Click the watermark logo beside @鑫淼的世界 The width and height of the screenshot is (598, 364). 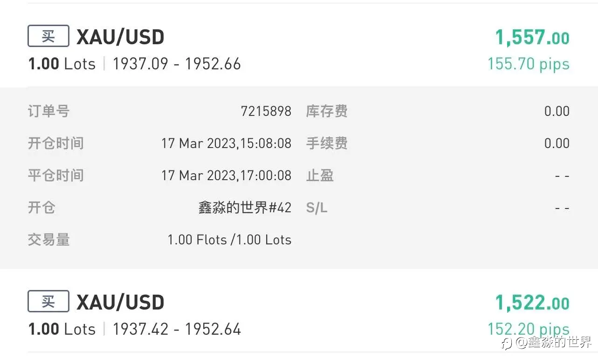[x=507, y=344]
